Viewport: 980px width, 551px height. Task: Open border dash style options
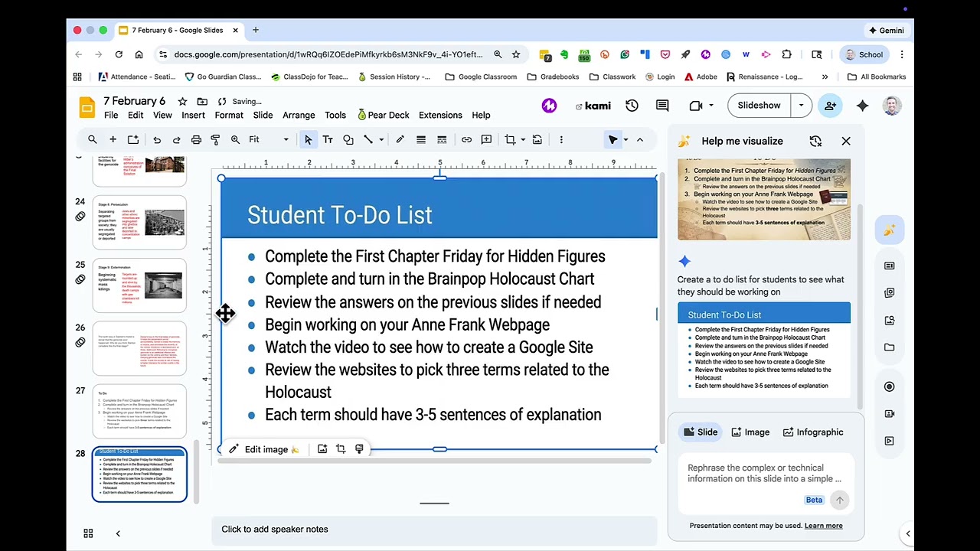(442, 139)
